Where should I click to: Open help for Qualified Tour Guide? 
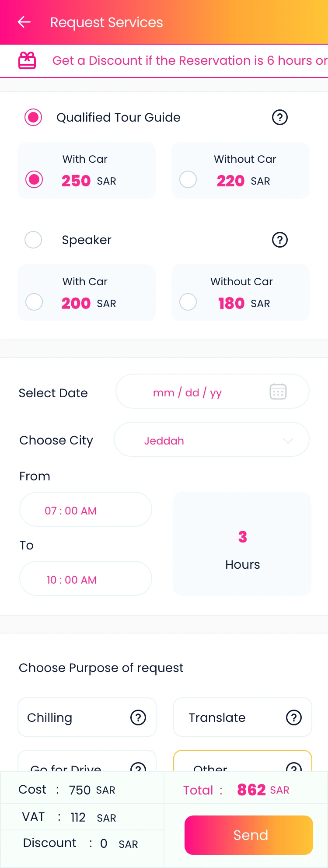tap(279, 117)
